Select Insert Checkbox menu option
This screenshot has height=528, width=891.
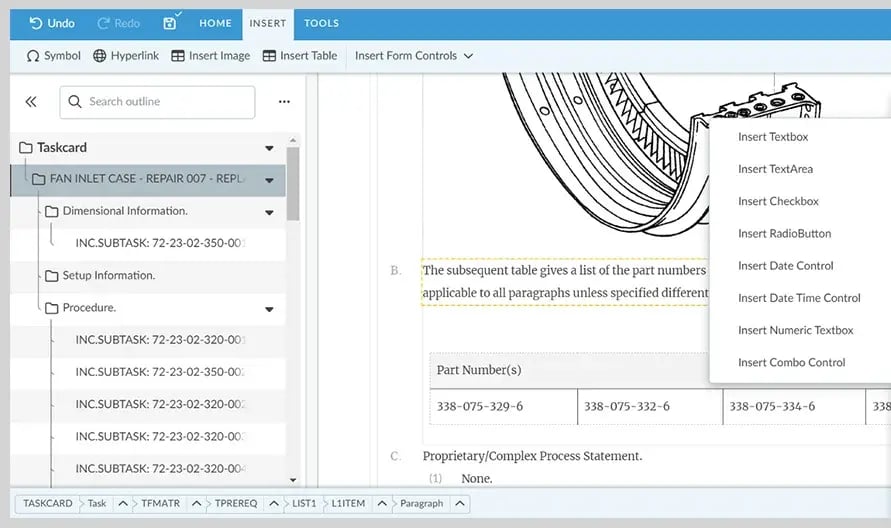[x=778, y=201]
